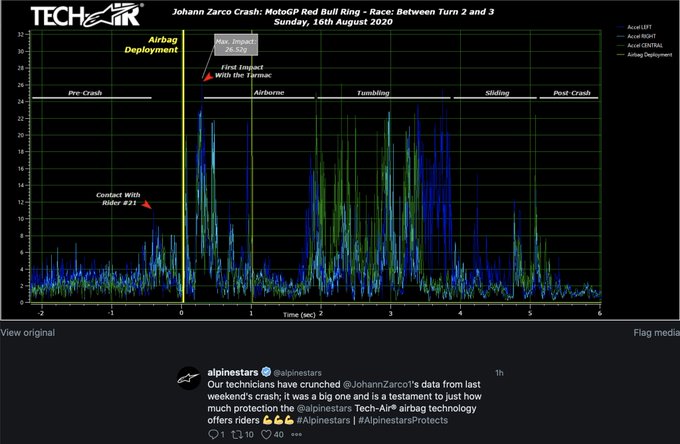
Task: Like the tweet with heart icon
Action: 266,434
